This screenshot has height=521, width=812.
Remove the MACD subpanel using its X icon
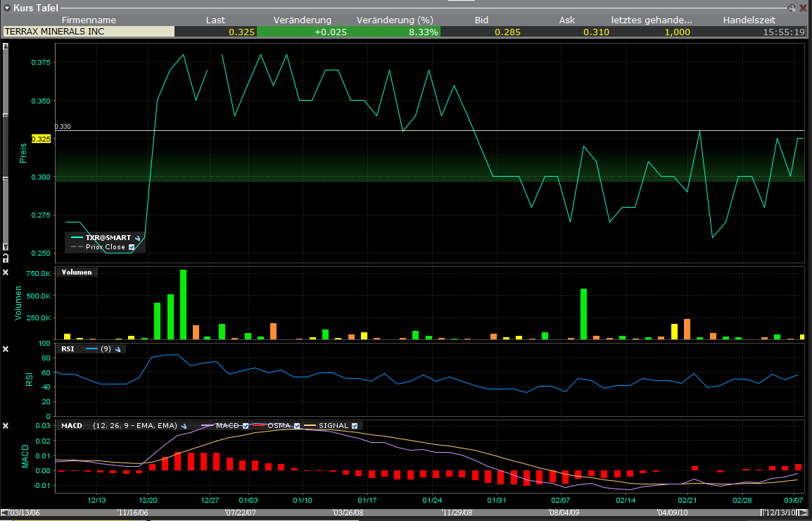(x=6, y=425)
